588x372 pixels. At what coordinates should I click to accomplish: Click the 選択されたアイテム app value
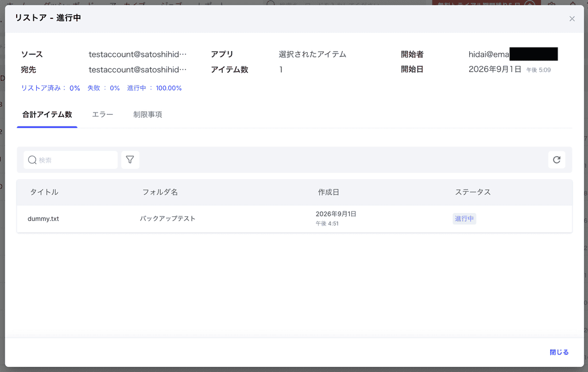pos(312,55)
